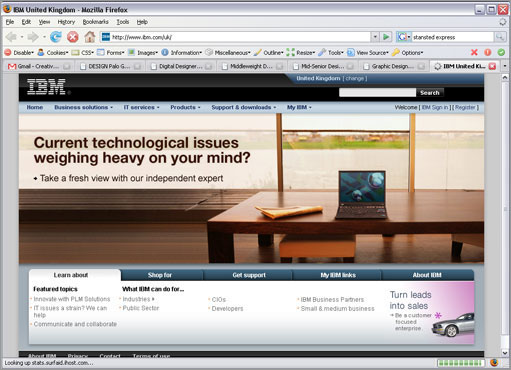Click the Register link
This screenshot has height=370, width=511.
465,107
